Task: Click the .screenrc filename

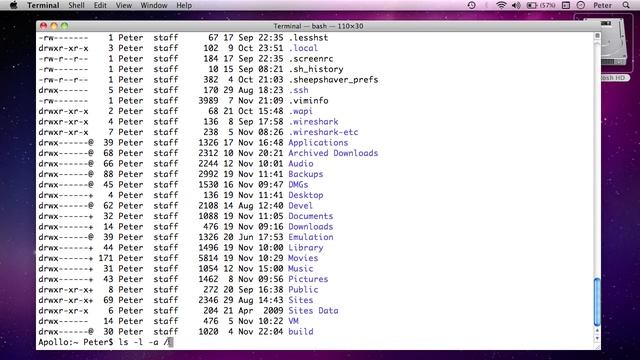Action: pyautogui.click(x=311, y=58)
